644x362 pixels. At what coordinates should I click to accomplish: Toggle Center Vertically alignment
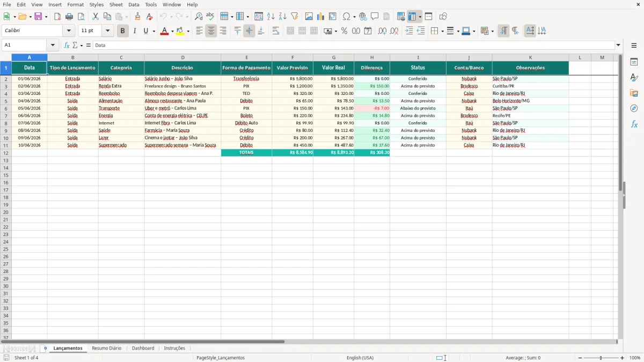[x=249, y=31]
